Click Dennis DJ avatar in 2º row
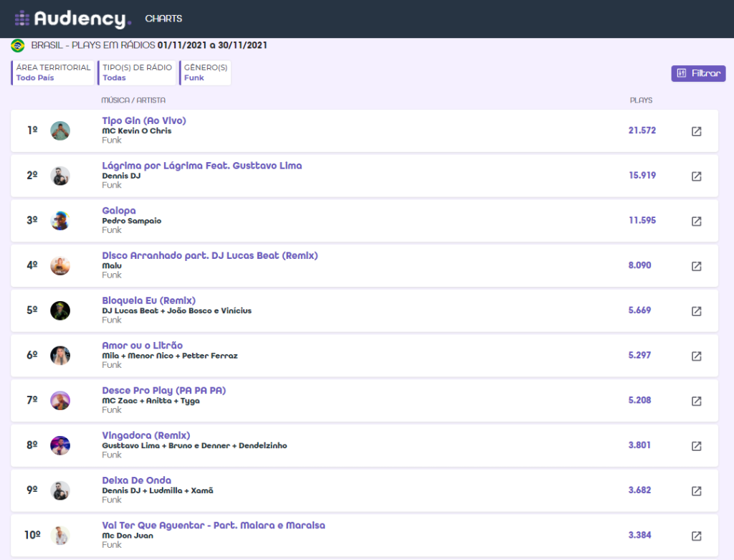This screenshot has height=560, width=734. 60,176
